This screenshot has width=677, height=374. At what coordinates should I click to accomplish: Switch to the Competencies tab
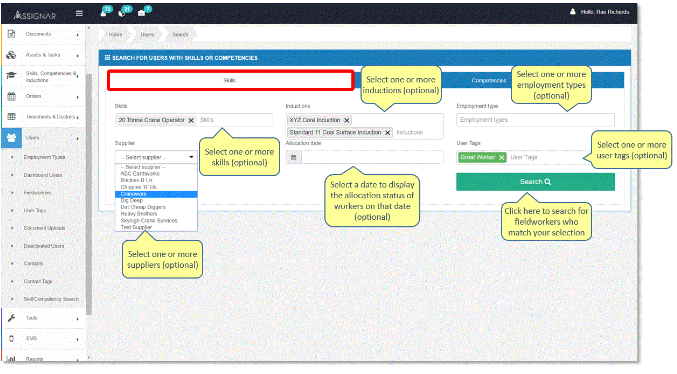(489, 80)
